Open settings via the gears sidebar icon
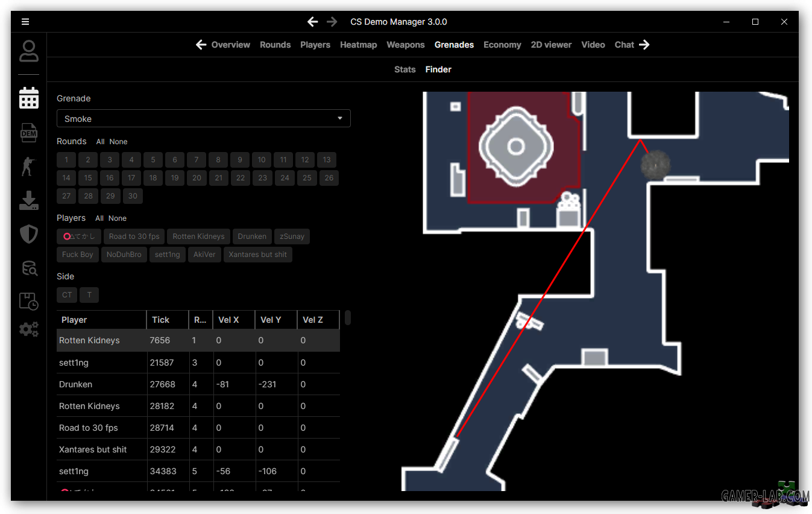Screen dimensions: 812x514 pos(29,329)
